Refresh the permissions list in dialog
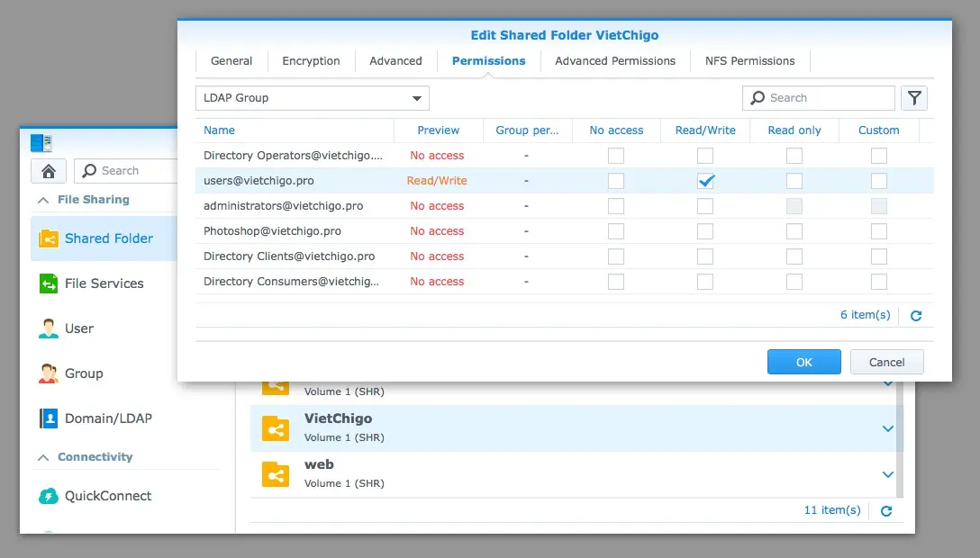 [916, 315]
